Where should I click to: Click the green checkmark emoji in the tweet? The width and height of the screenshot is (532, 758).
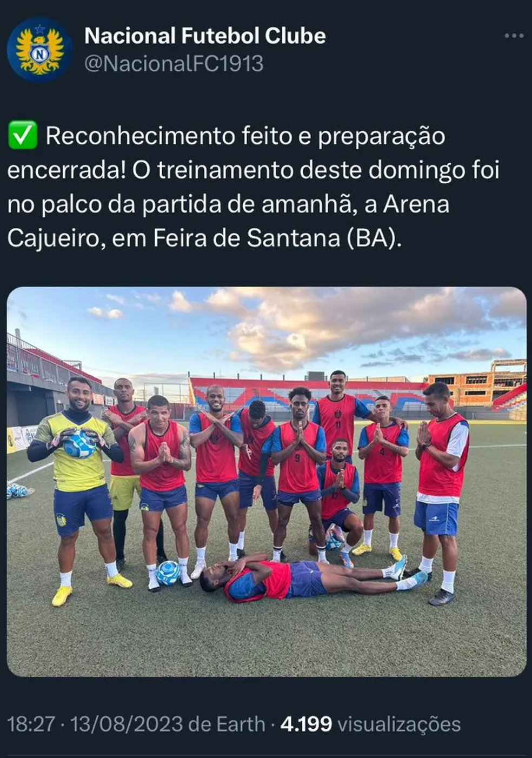pyautogui.click(x=23, y=135)
